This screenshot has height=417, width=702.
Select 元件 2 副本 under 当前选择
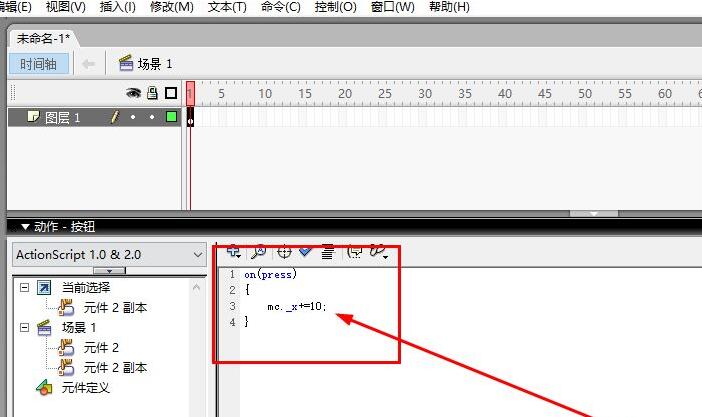tap(115, 308)
